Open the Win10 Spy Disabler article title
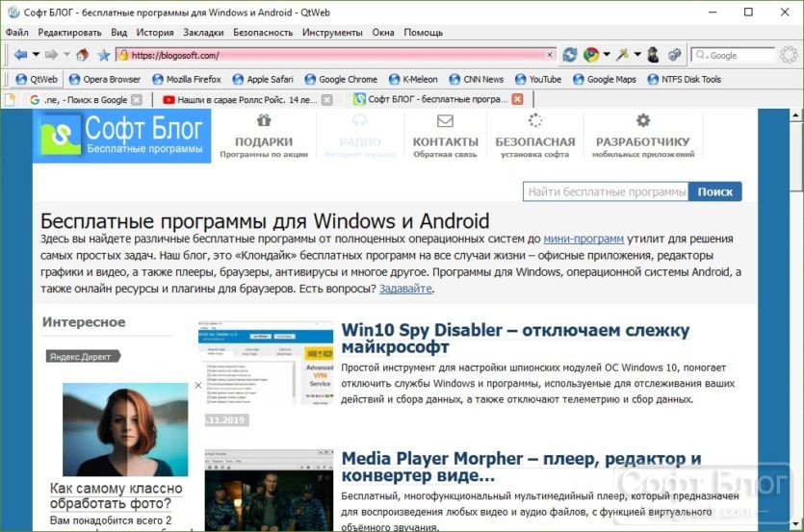This screenshot has width=804, height=532. click(515, 339)
